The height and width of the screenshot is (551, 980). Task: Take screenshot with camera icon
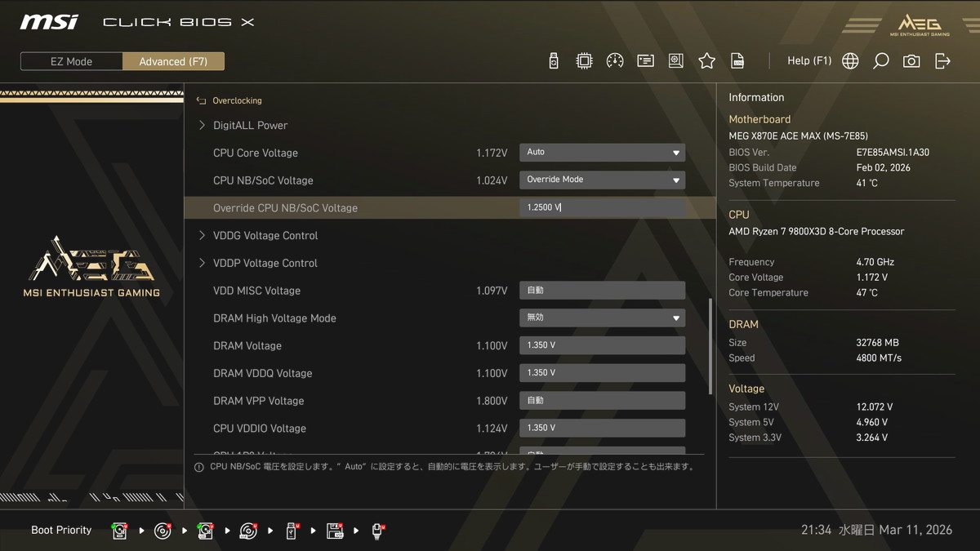pyautogui.click(x=911, y=61)
